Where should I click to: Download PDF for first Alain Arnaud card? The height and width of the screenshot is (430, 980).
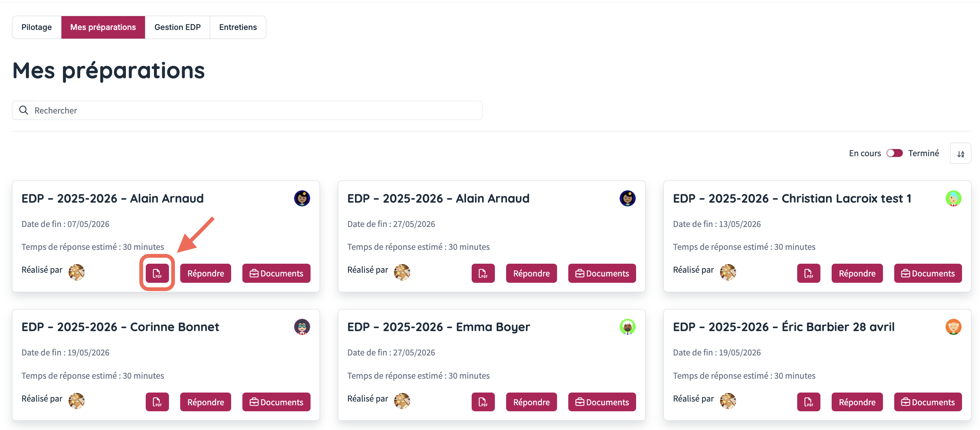157,273
